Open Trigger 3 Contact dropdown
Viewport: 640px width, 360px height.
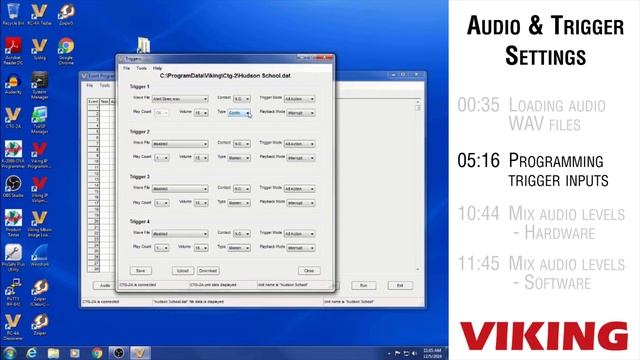pyautogui.click(x=242, y=189)
